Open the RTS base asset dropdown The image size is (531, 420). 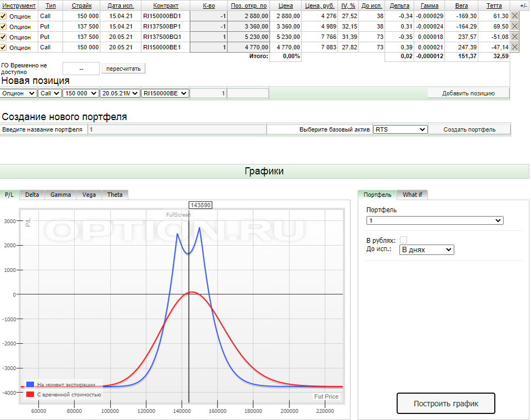click(x=400, y=129)
